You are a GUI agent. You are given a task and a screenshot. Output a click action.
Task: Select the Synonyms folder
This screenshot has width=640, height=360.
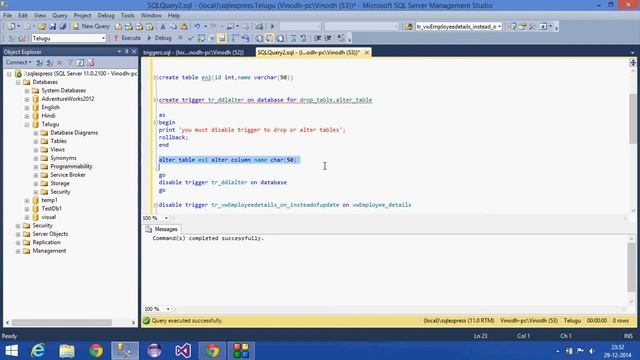[63, 158]
